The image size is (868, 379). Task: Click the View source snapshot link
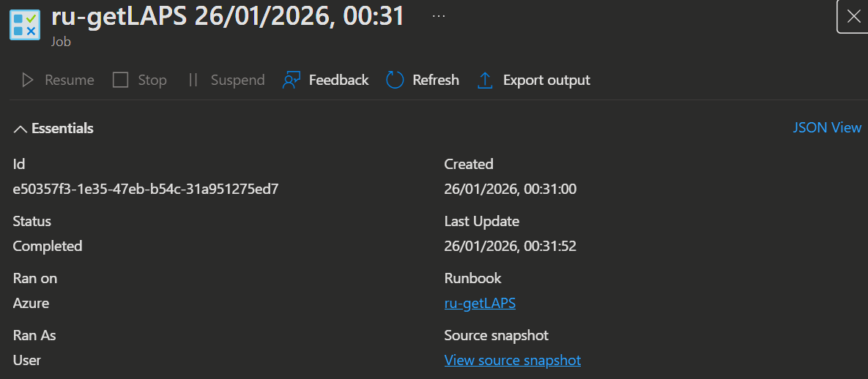(512, 360)
